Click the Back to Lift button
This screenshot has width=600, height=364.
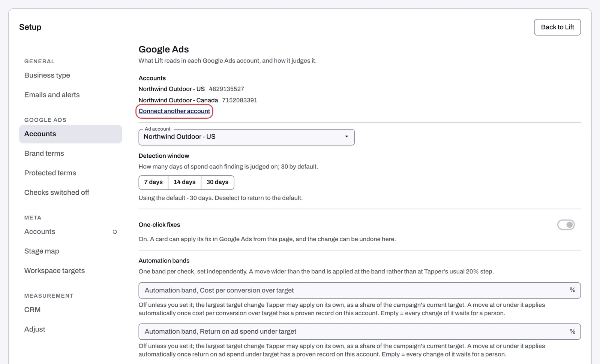(557, 27)
